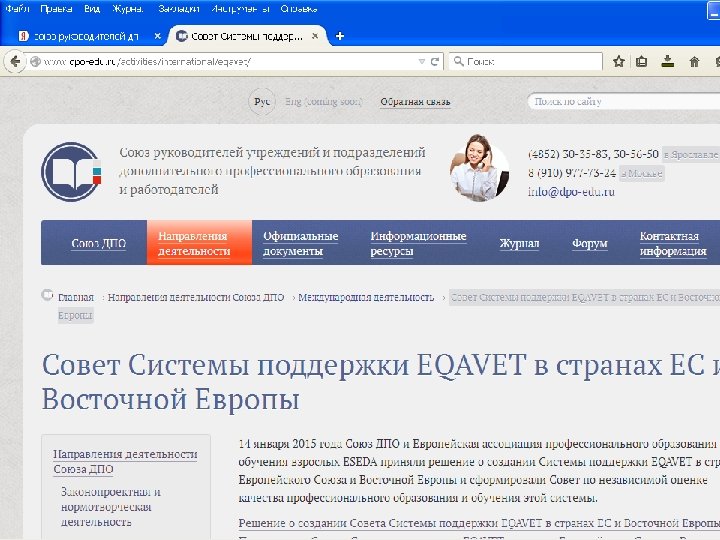
Task: Open 'Официальные документы' navigation item
Action: tap(300, 243)
